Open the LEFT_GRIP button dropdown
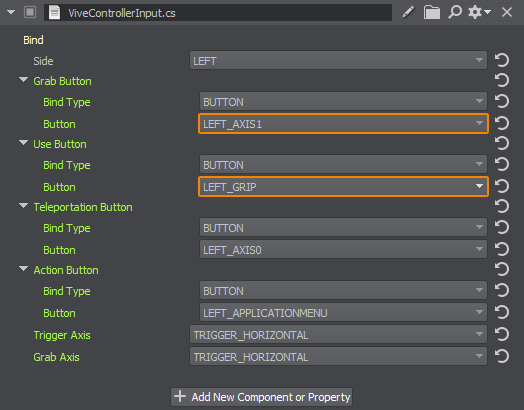The image size is (524, 410). coord(343,187)
